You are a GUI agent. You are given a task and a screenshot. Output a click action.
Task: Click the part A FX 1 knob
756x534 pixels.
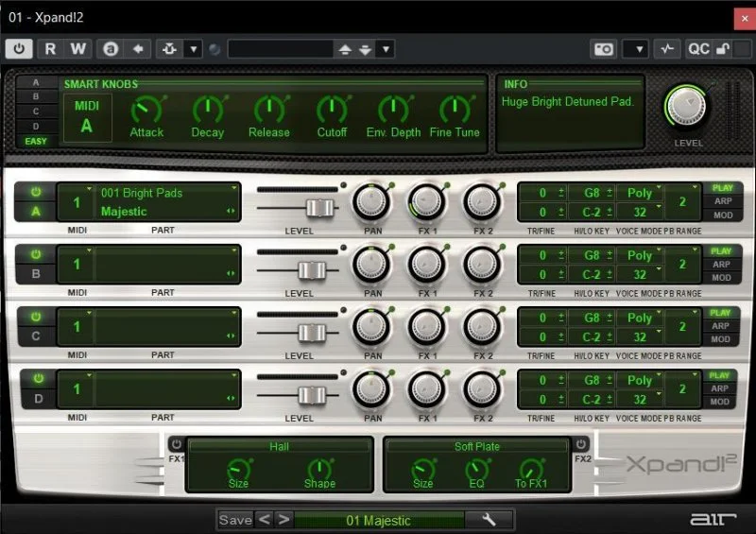(x=427, y=201)
